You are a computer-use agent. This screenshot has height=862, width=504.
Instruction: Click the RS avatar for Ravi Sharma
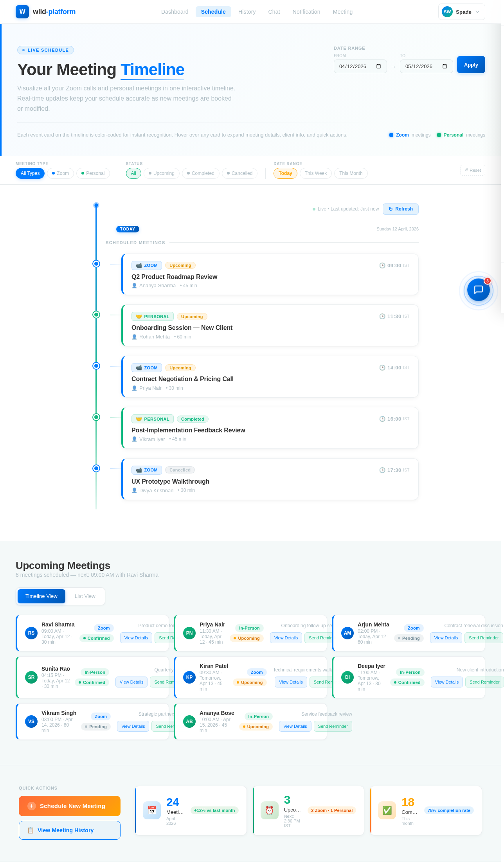point(31,633)
